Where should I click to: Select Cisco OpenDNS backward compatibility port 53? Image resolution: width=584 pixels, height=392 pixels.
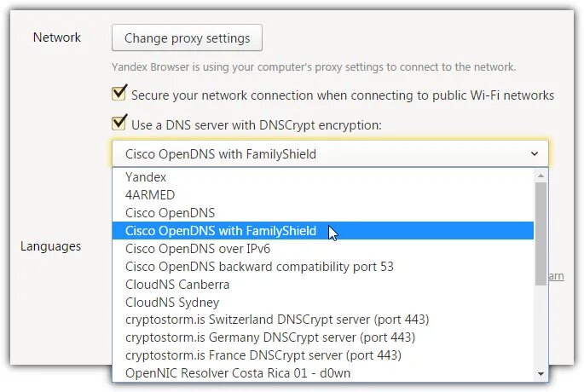(x=323, y=267)
